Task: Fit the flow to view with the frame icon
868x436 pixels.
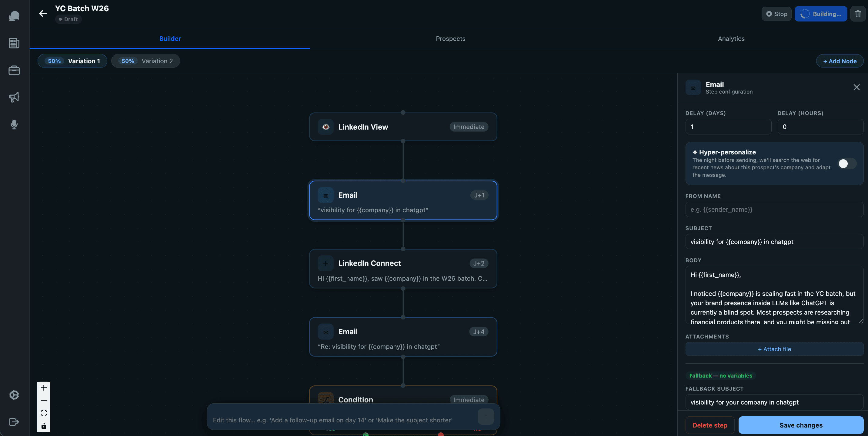Action: coord(43,413)
